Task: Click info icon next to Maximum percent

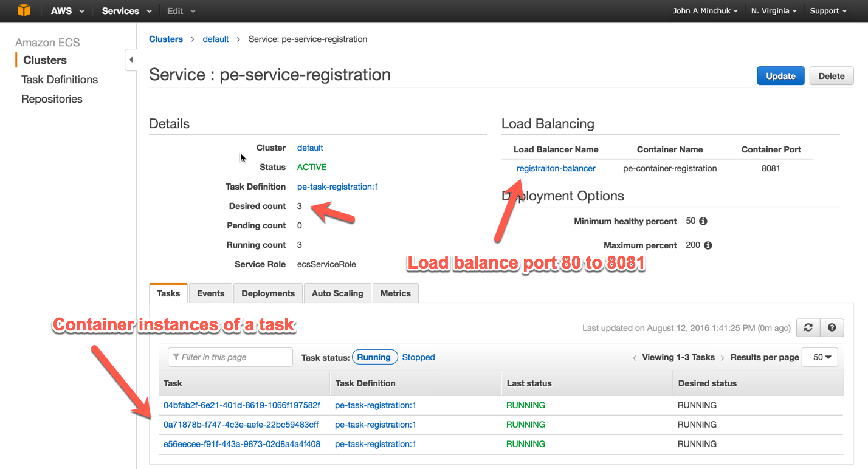Action: 708,245
